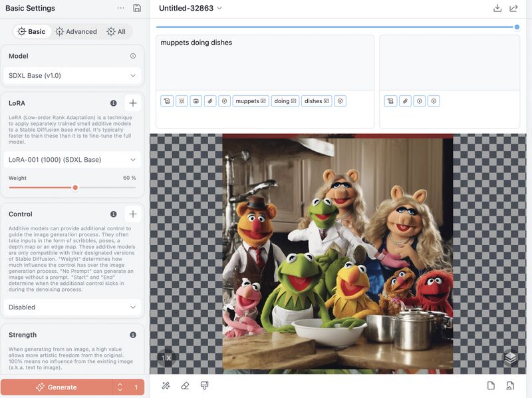This screenshot has height=398, width=532.
Task: Click the share export icon
Action: [x=514, y=8]
